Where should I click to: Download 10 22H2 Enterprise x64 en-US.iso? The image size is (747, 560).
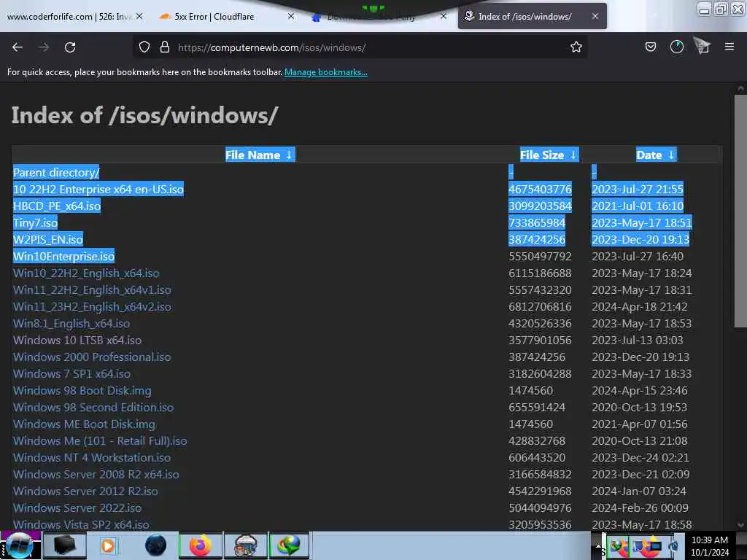coord(98,189)
